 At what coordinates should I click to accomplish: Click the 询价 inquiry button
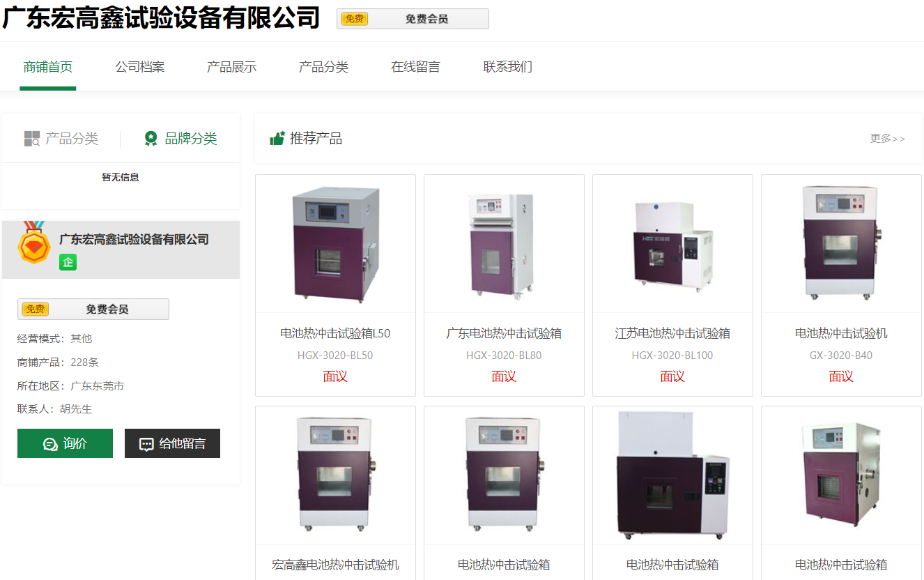(x=65, y=443)
